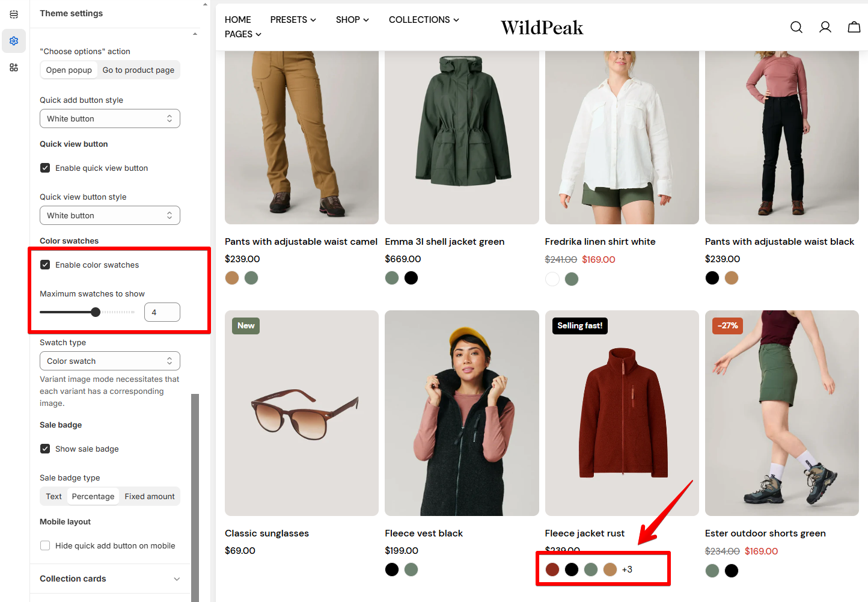Check Hide quick add button on mobile
Screen dimensions: 868x602
click(x=45, y=545)
